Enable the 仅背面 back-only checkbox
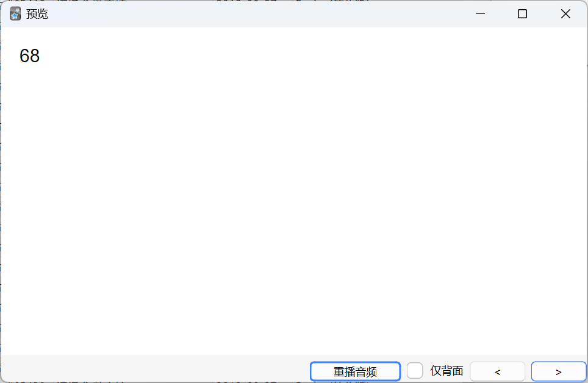 click(x=415, y=371)
